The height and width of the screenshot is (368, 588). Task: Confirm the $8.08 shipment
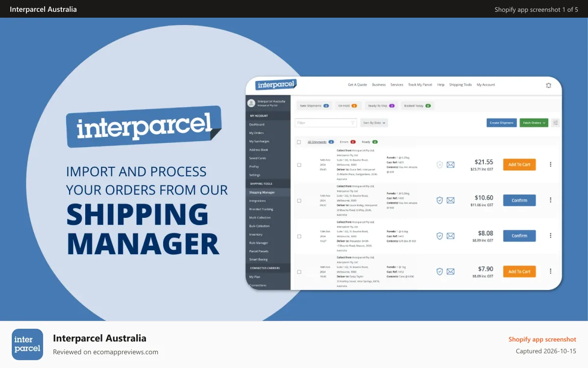click(519, 236)
